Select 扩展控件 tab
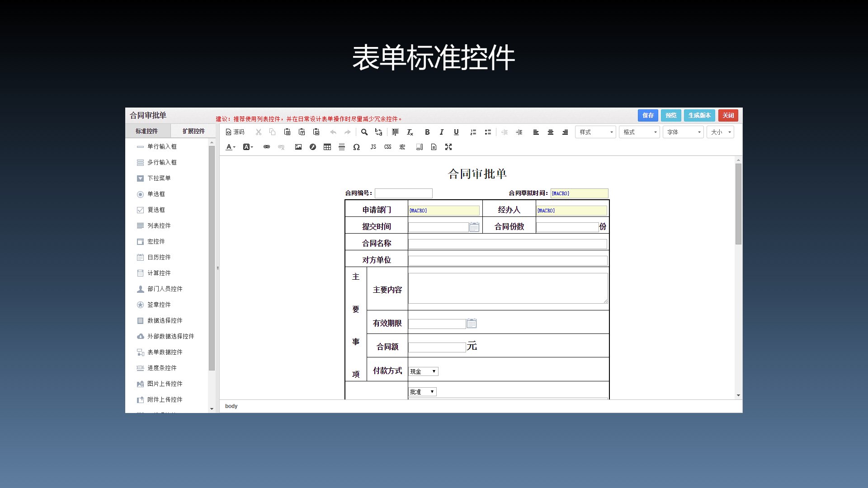Viewport: 868px width, 488px height. (x=194, y=131)
